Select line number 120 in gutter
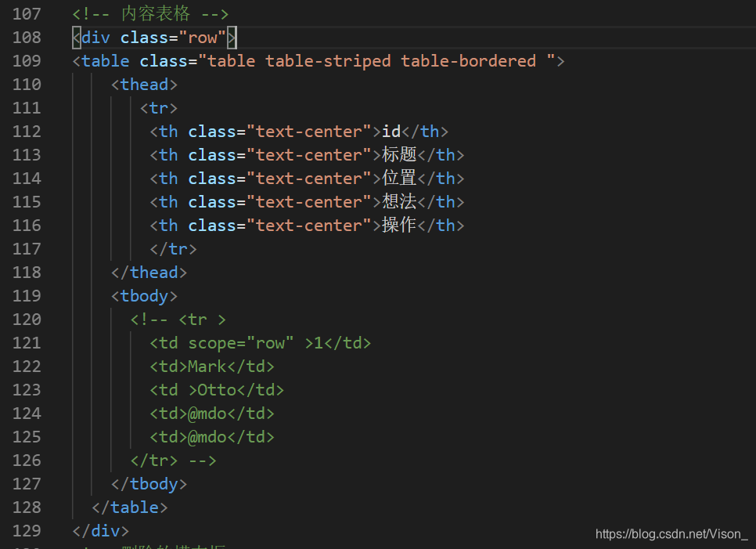The width and height of the screenshot is (756, 549). tap(27, 320)
